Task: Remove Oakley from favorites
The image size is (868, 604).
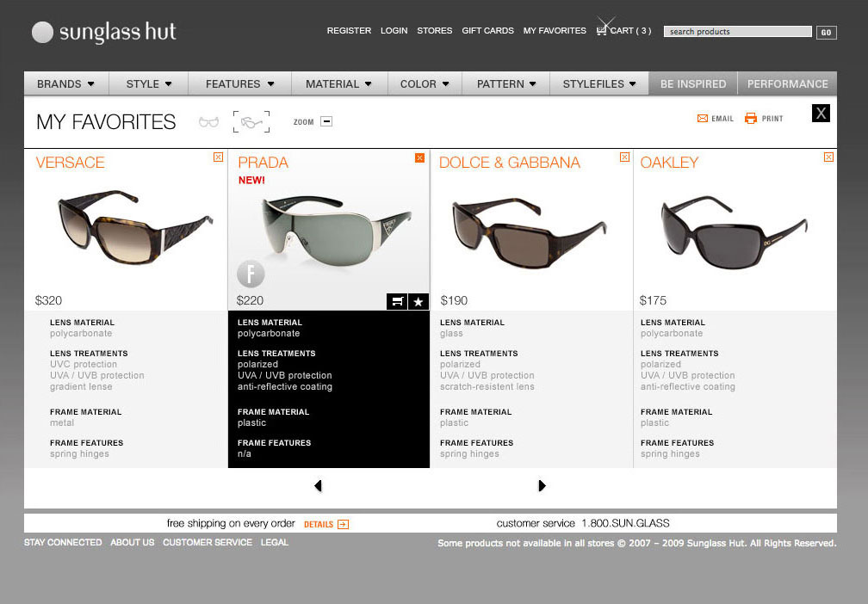Action: coord(828,157)
